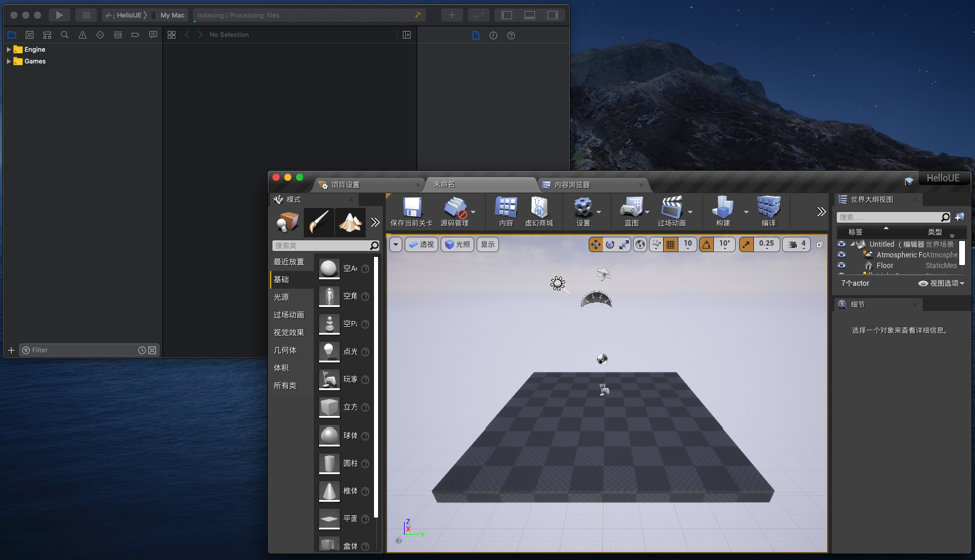Open View Options (视图选项) in World Outliner
The width and height of the screenshot is (975, 560).
[941, 283]
